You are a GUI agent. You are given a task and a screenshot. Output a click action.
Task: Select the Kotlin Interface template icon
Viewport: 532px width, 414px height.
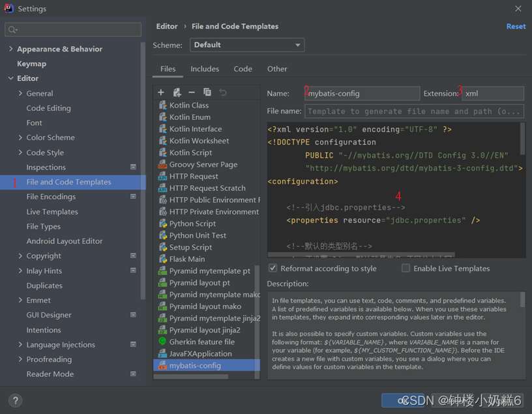163,129
